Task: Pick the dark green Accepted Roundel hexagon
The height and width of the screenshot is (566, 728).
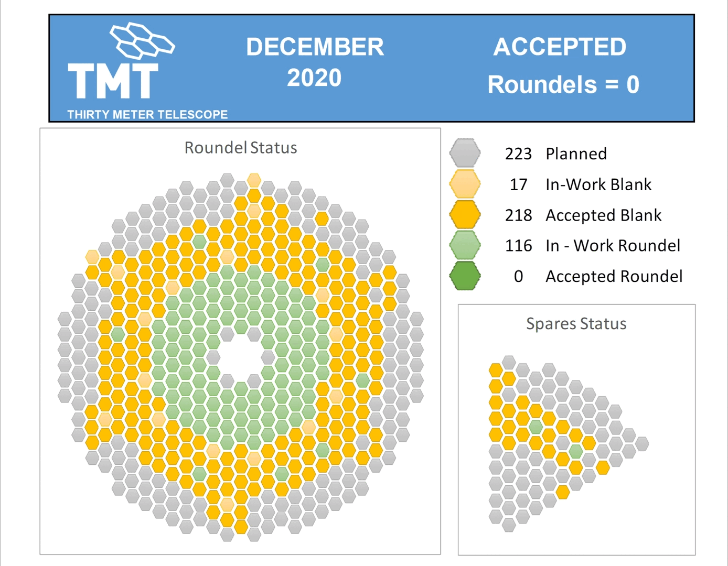Action: click(x=465, y=276)
